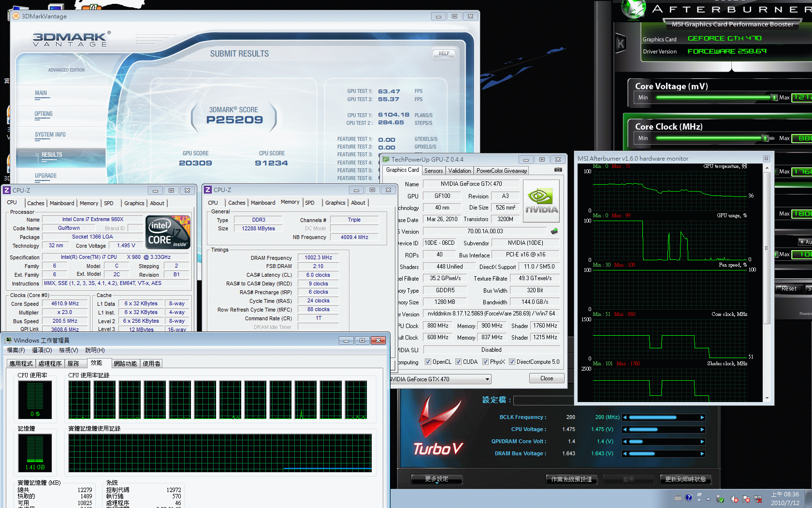Decrease CPU Voltage with left arrow
Image resolution: width=812 pixels, height=508 pixels.
pos(625,430)
